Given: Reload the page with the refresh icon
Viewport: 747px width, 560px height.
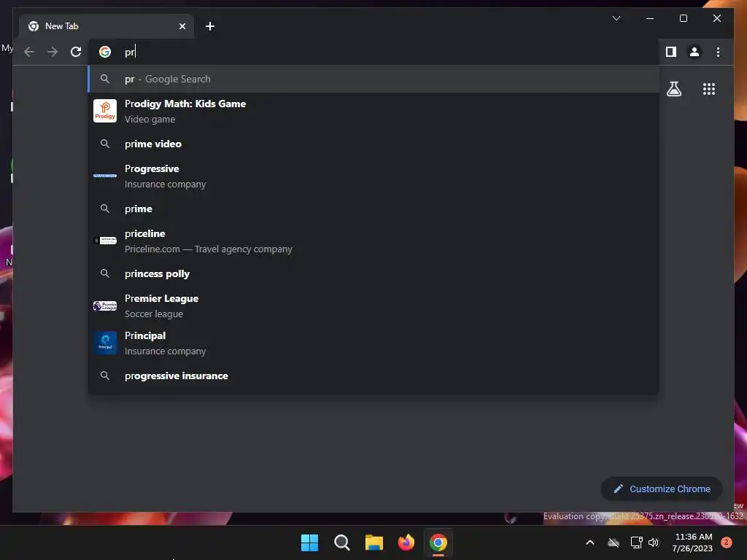Looking at the screenshot, I should click(76, 52).
